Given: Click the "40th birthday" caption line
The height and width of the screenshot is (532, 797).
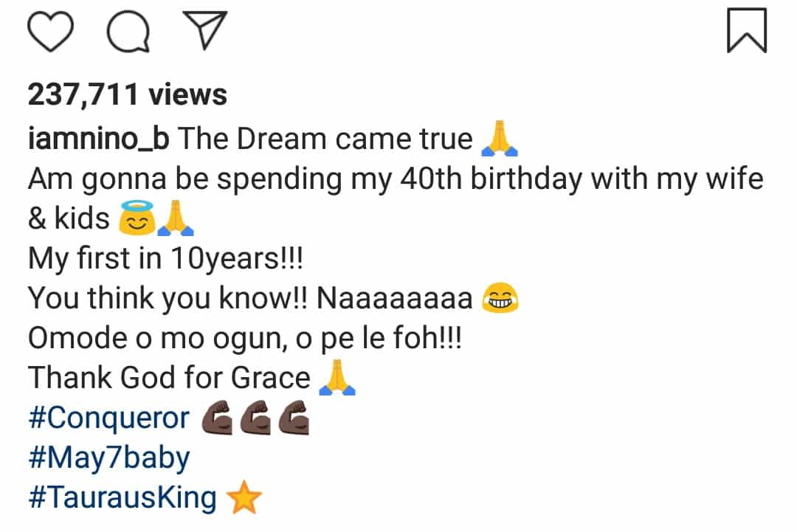Looking at the screenshot, I should [x=395, y=179].
